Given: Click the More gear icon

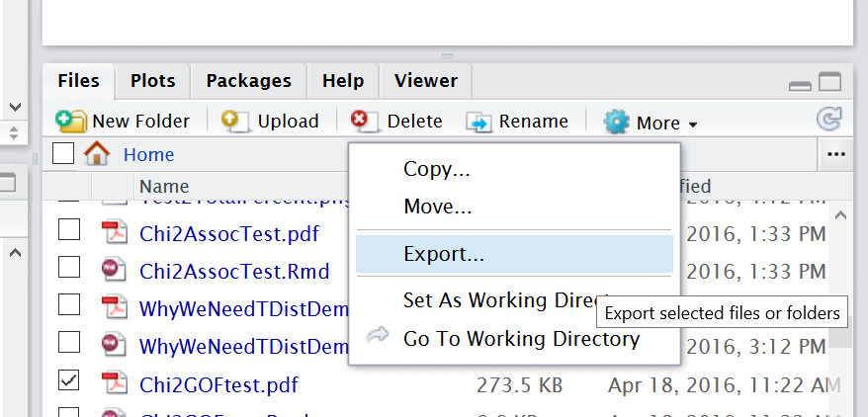Looking at the screenshot, I should (x=616, y=123).
